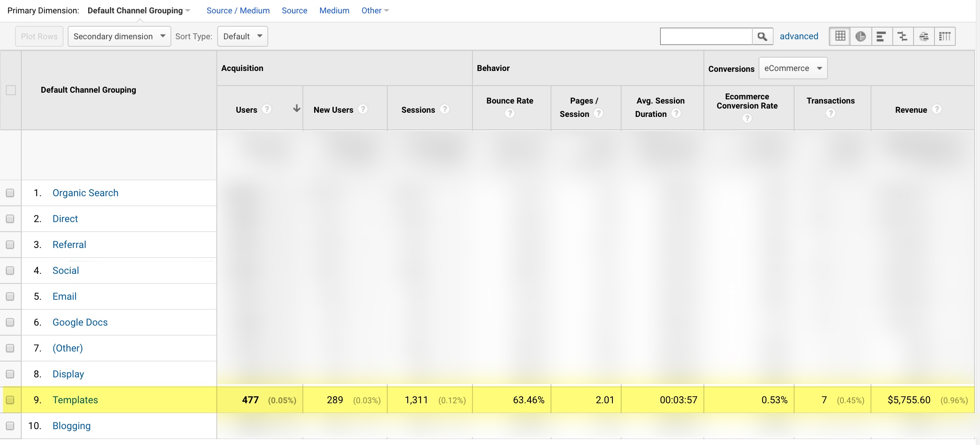Sort by the New Users column header
The width and height of the screenshot is (980, 445).
[x=333, y=110]
